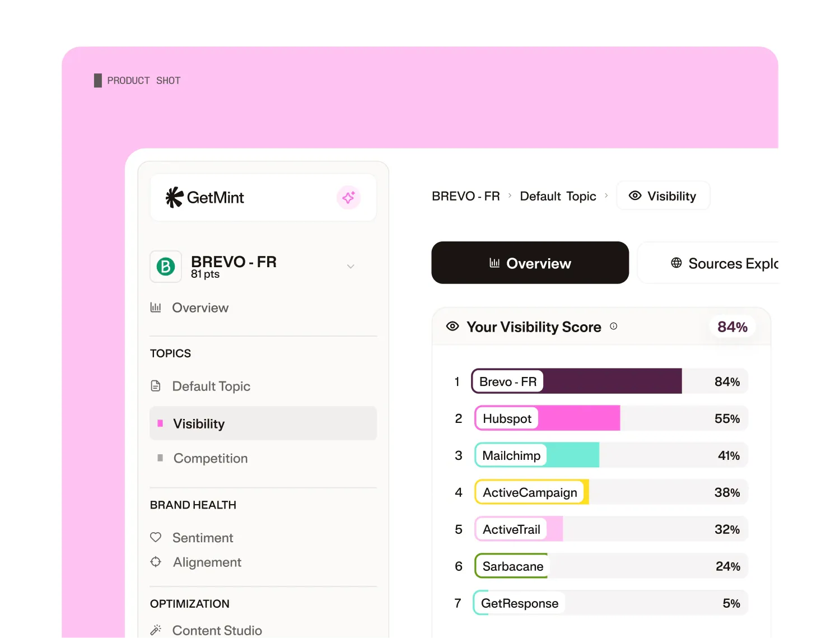Screen dimensions: 840x638
Task: Click the pink square marker beside Visibility
Action: tap(160, 423)
